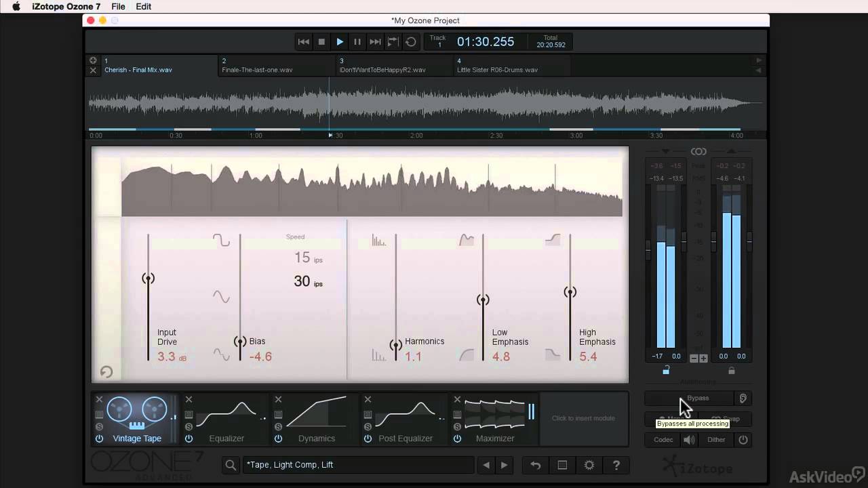Solo the Equalizer module

[x=189, y=426]
